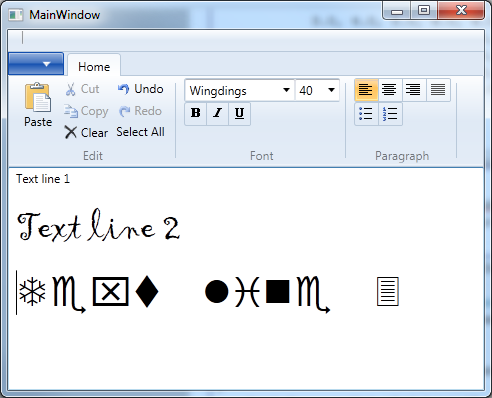The image size is (492, 398).
Task: Redo the last undone action
Action: (x=140, y=111)
